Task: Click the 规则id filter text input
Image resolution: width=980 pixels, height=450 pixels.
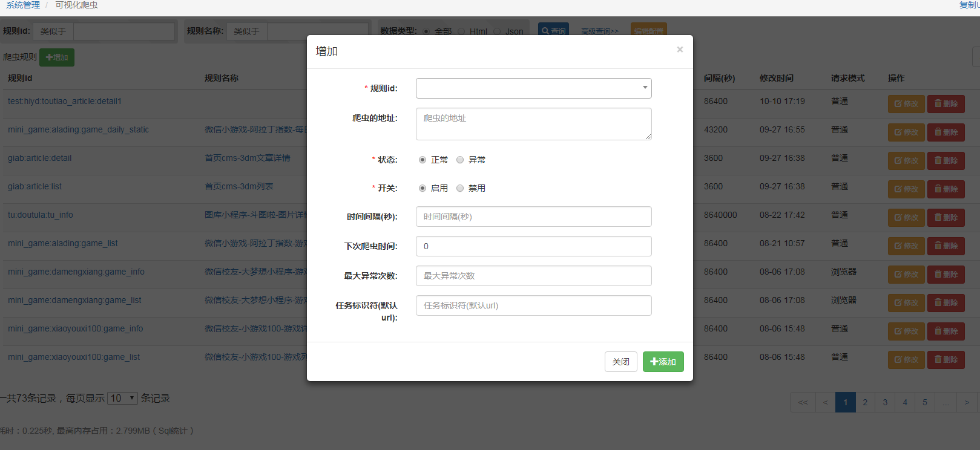Action: (124, 31)
